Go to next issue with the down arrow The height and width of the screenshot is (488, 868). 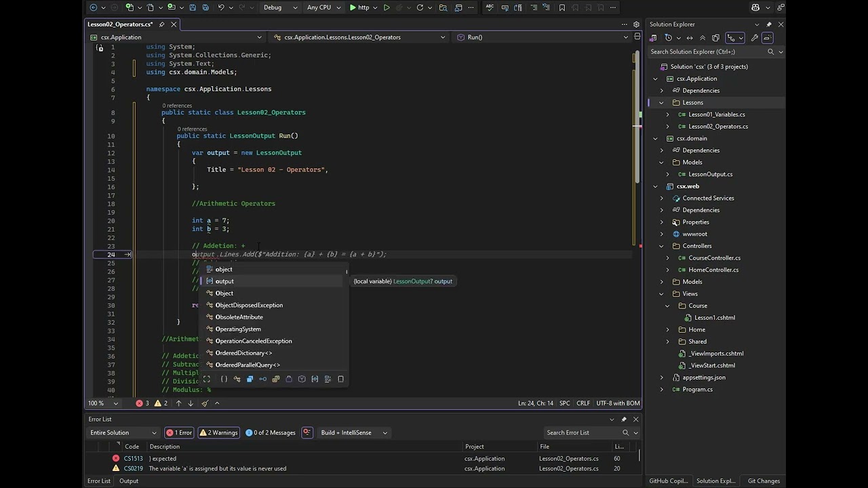click(x=191, y=403)
